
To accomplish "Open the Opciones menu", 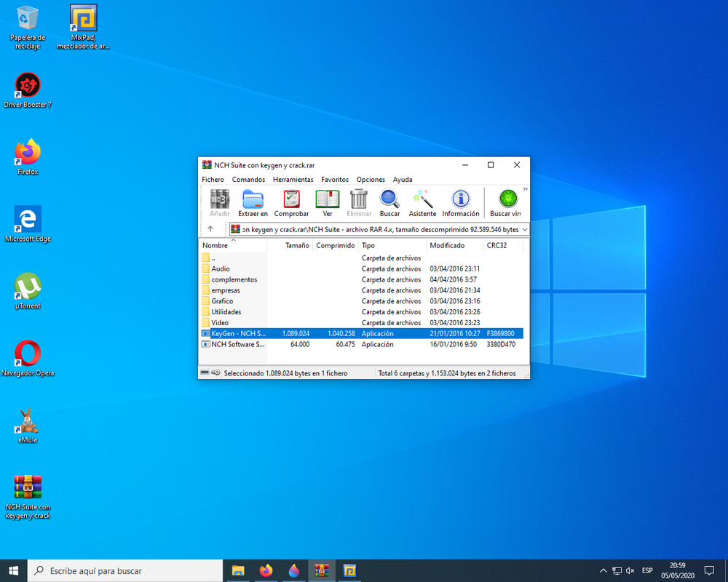I will (x=371, y=180).
